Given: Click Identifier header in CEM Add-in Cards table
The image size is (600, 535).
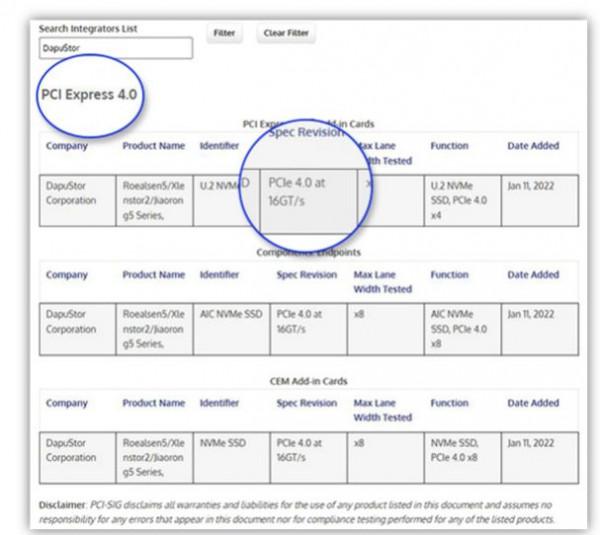Looking at the screenshot, I should [x=218, y=402].
